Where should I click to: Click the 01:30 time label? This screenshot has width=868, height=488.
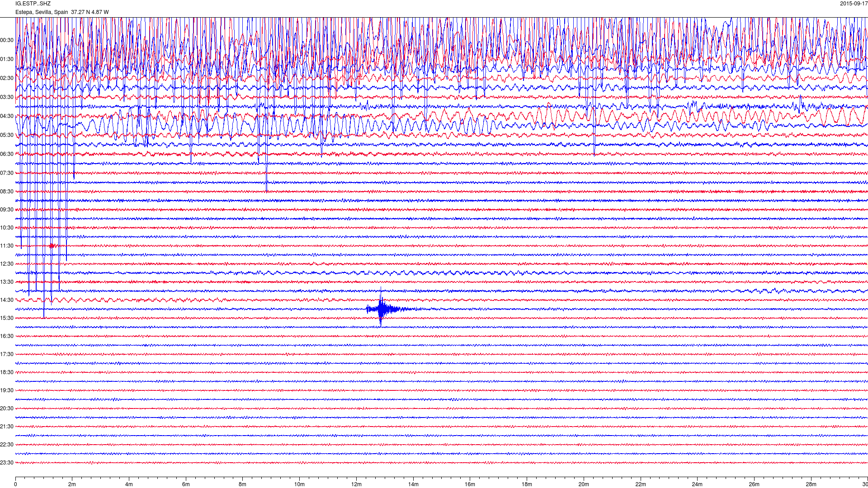point(7,59)
